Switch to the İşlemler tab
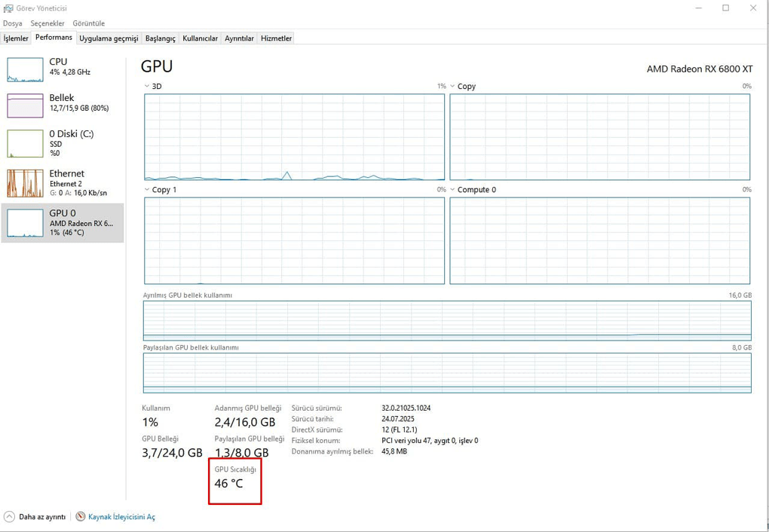This screenshot has width=769, height=532. (16, 38)
